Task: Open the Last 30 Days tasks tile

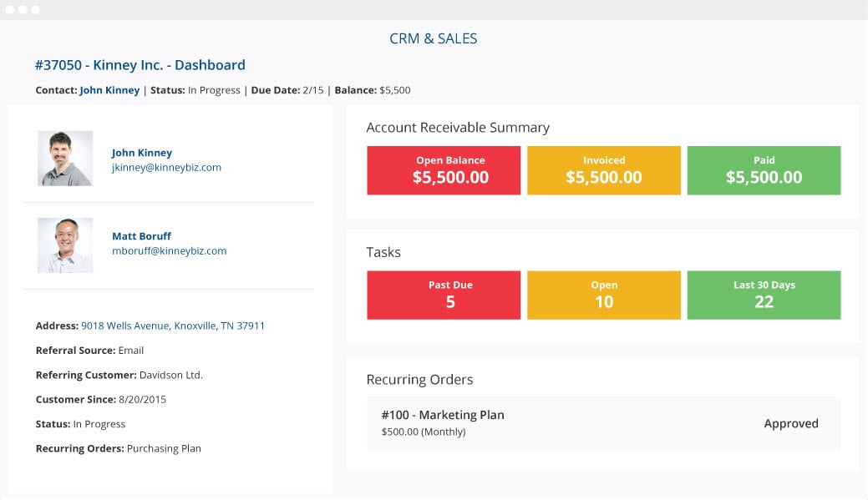Action: [764, 295]
